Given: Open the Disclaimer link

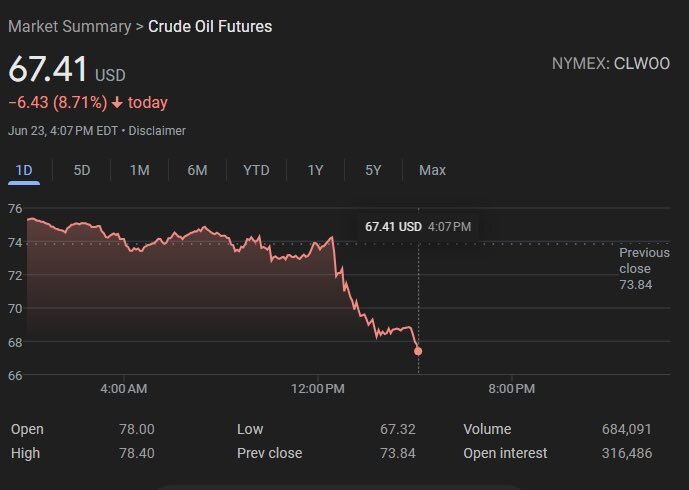Looking at the screenshot, I should coord(157,131).
